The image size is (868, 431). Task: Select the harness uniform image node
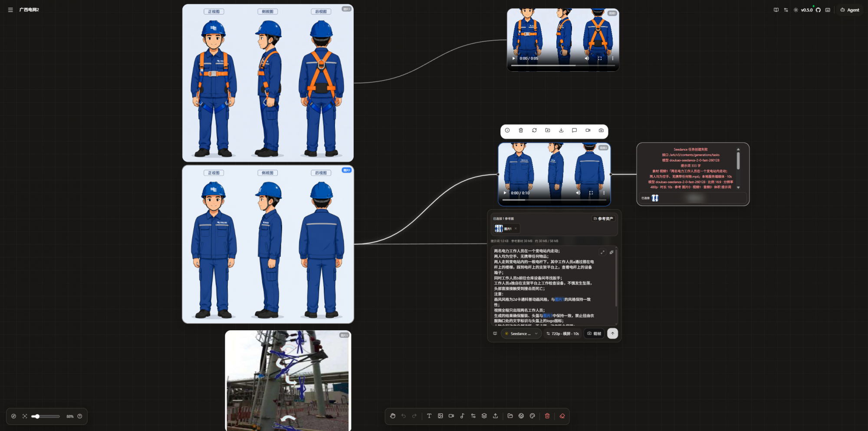tap(268, 83)
